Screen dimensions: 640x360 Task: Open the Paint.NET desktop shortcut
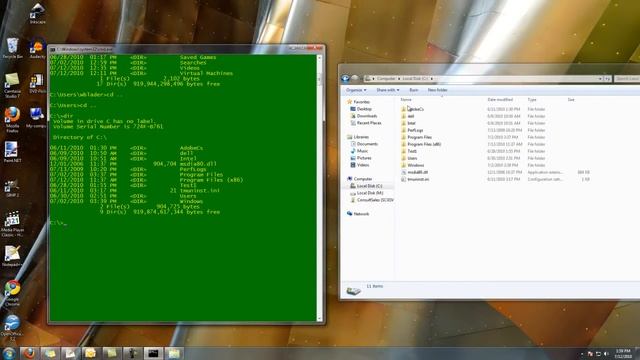pyautogui.click(x=12, y=152)
